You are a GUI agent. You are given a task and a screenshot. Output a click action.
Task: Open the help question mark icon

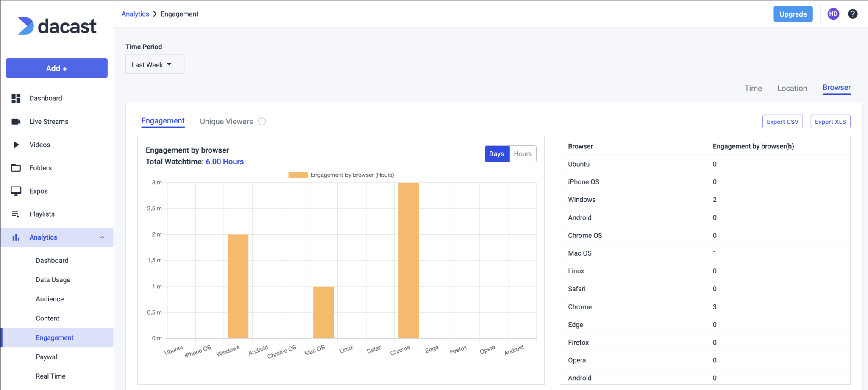(x=852, y=14)
